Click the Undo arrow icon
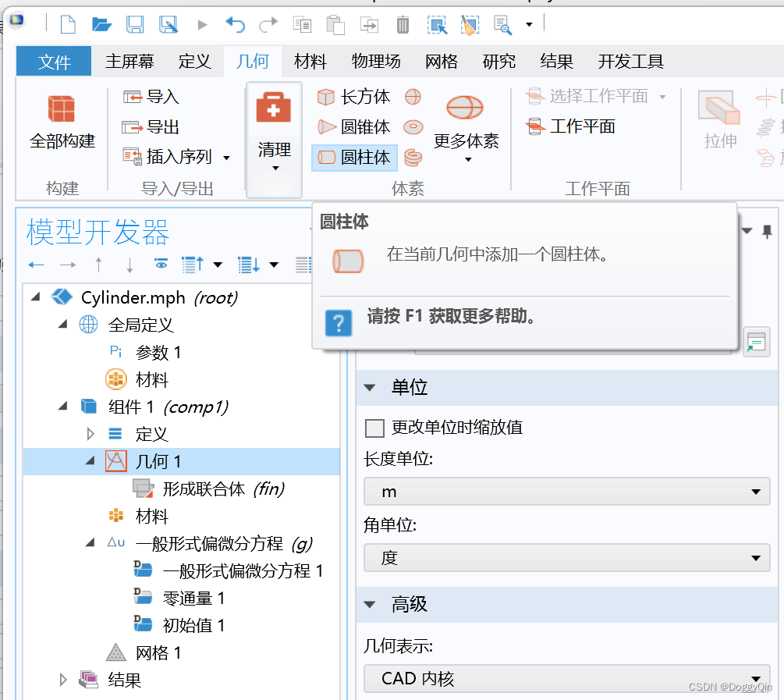This screenshot has height=700, width=784. [235, 24]
